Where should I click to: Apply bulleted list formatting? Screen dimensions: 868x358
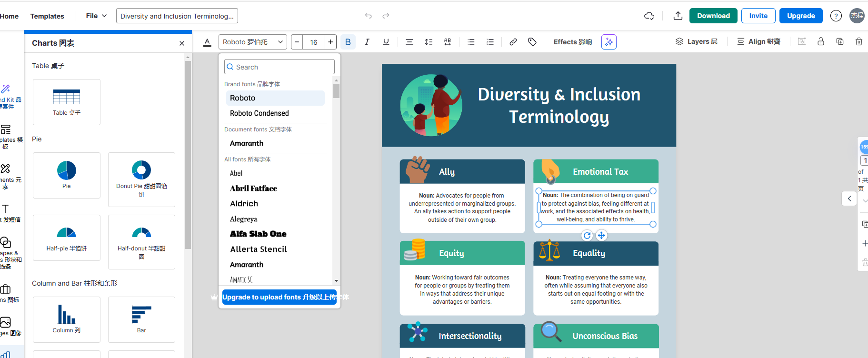tap(471, 42)
